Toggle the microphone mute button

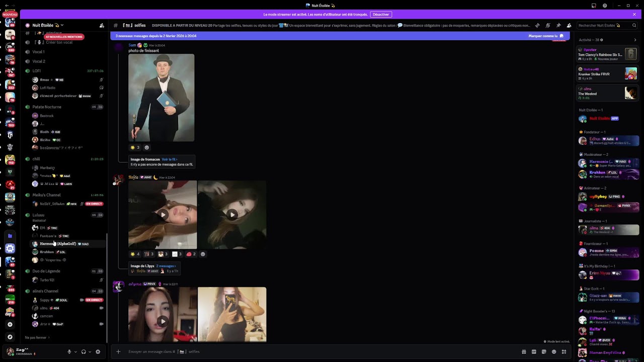click(x=69, y=352)
